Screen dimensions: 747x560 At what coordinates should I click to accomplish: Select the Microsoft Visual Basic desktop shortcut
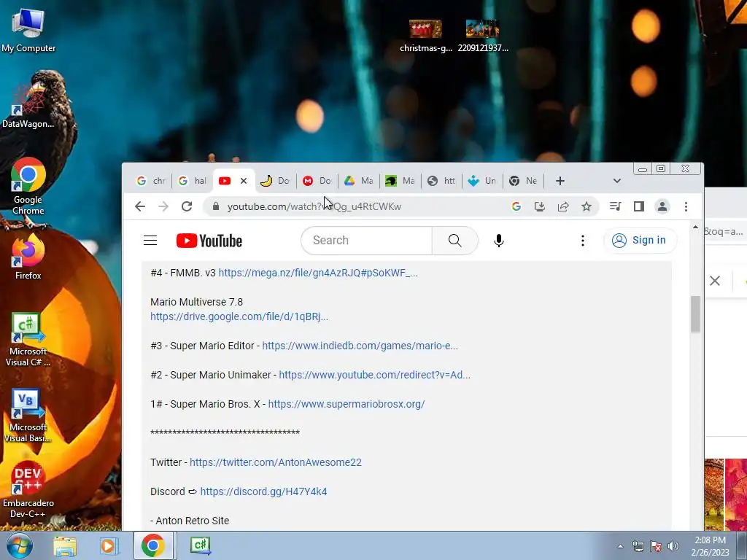[28, 415]
